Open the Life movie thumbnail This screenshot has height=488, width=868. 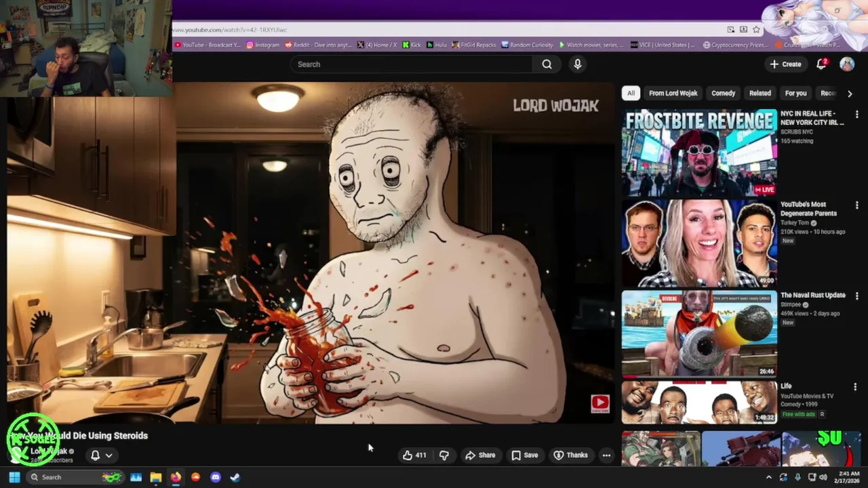tap(699, 402)
